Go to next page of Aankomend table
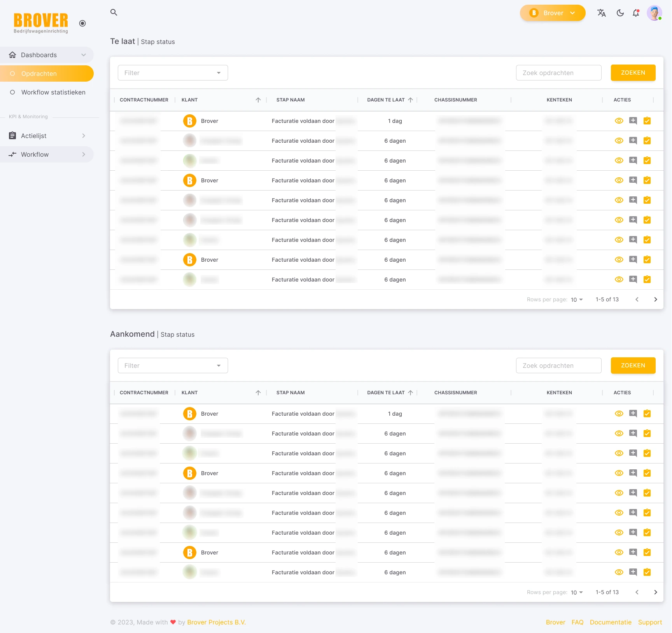Viewport: 672px width, 633px height. (x=656, y=592)
